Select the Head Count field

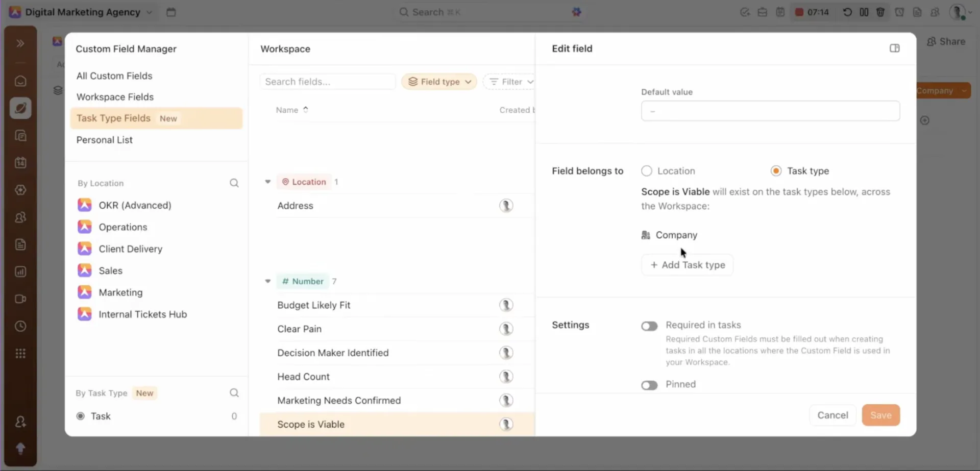pyautogui.click(x=303, y=377)
